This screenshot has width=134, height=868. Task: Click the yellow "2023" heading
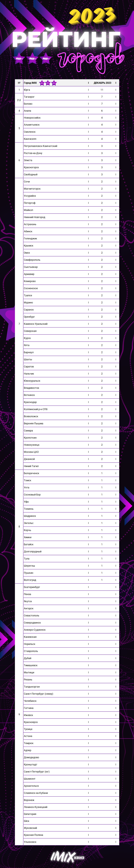tap(92, 16)
